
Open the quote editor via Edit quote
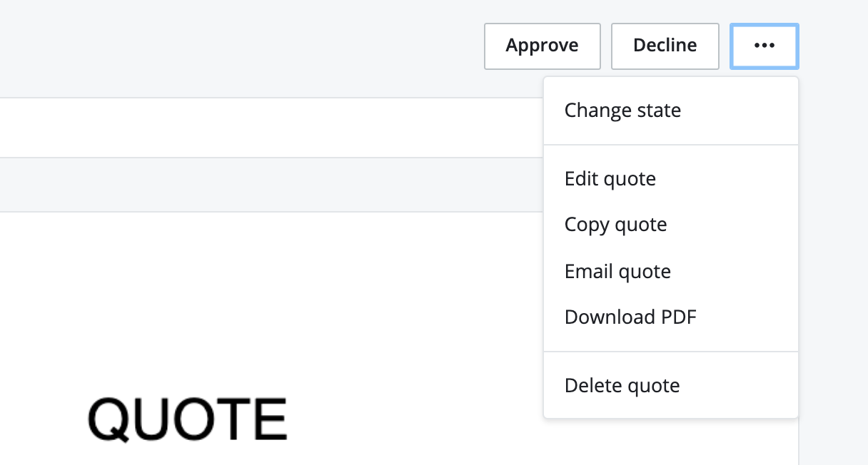click(x=610, y=178)
